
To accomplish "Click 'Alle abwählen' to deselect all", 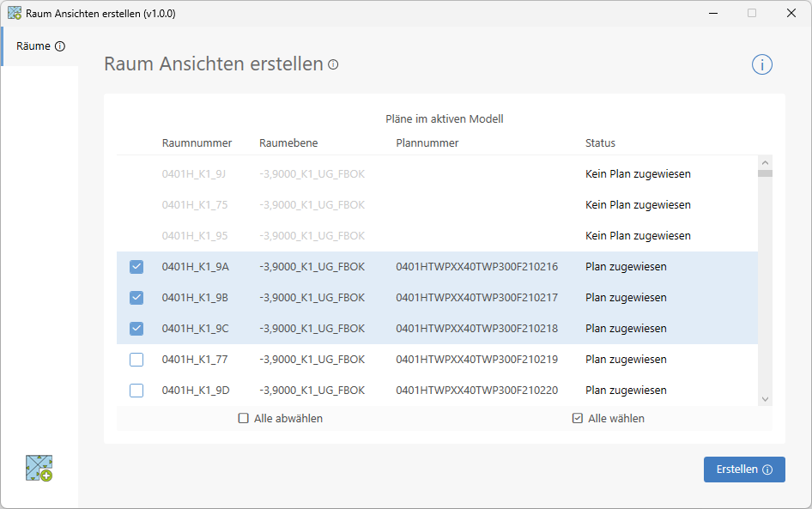I will [x=281, y=419].
